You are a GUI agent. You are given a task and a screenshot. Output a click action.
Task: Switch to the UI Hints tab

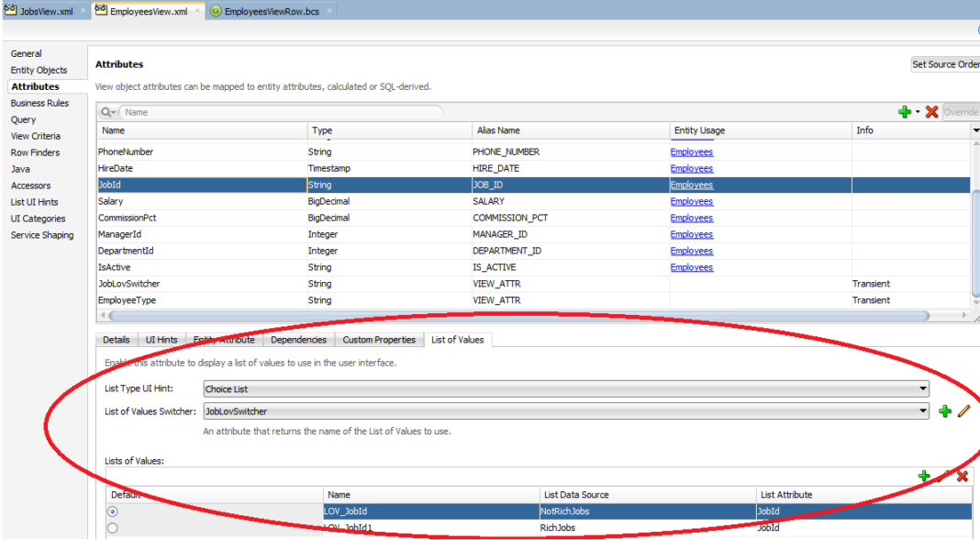pos(161,339)
